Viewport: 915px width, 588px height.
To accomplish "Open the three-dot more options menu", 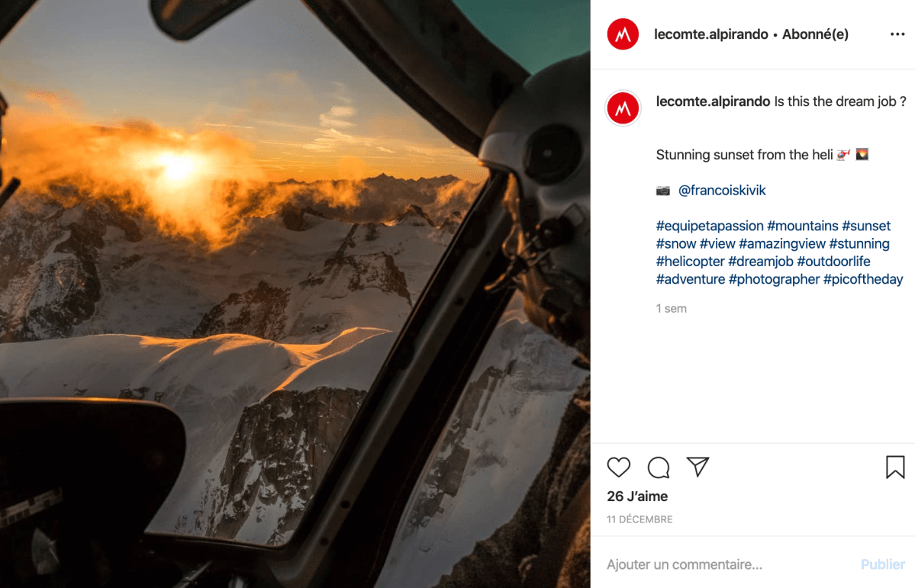I will tap(897, 34).
